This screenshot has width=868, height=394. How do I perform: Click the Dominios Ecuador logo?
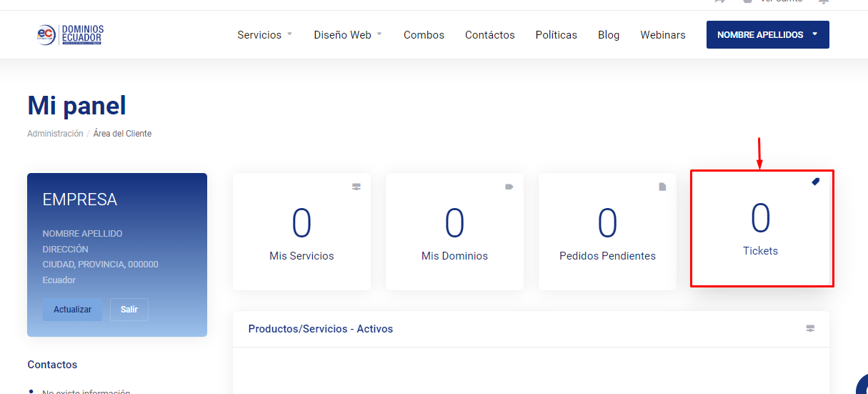[x=71, y=34]
